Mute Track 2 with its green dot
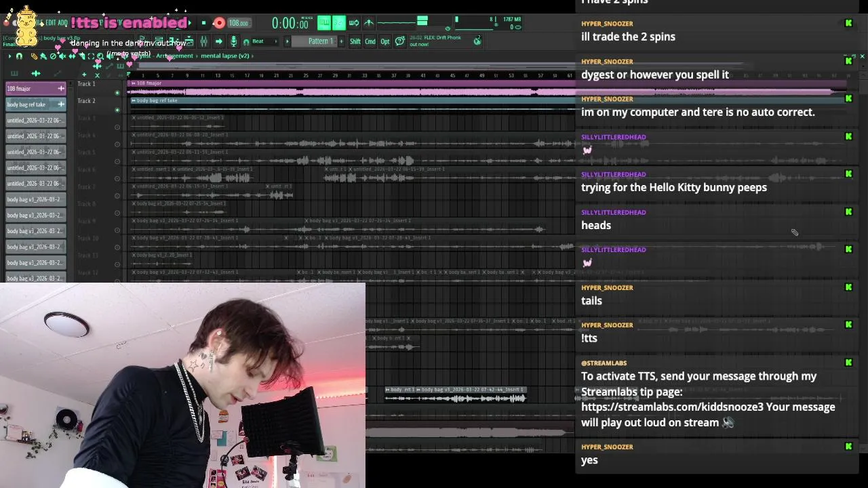Screen dimensions: 868x488 tap(117, 109)
